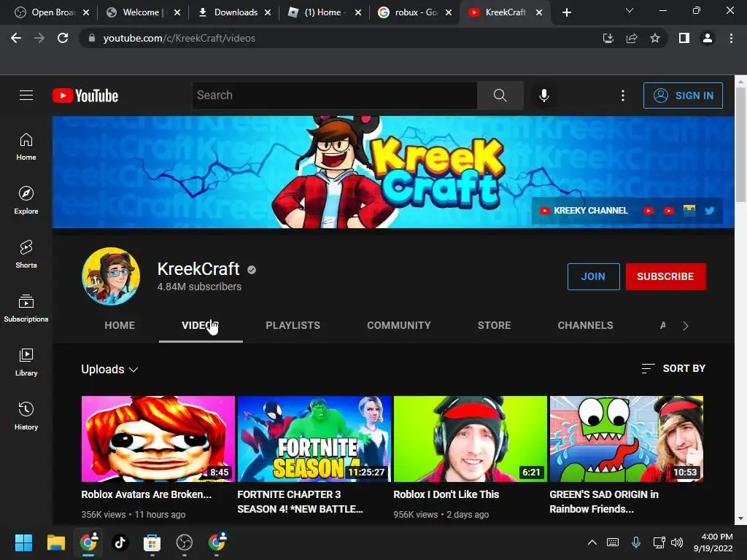Show more channel tabs with right chevron
Screen dimensions: 747x560
686,326
